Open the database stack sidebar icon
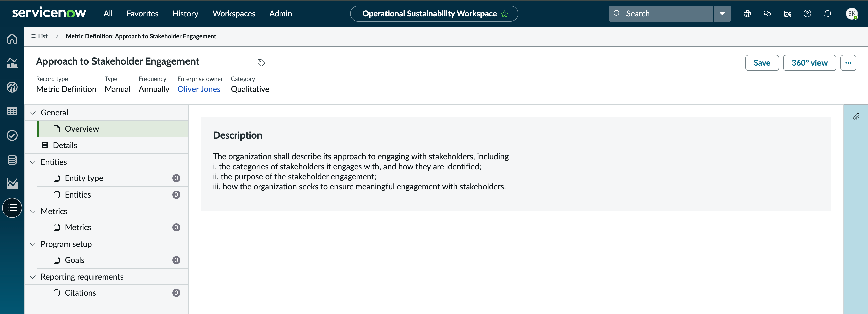Image resolution: width=868 pixels, height=314 pixels. pos(12,160)
